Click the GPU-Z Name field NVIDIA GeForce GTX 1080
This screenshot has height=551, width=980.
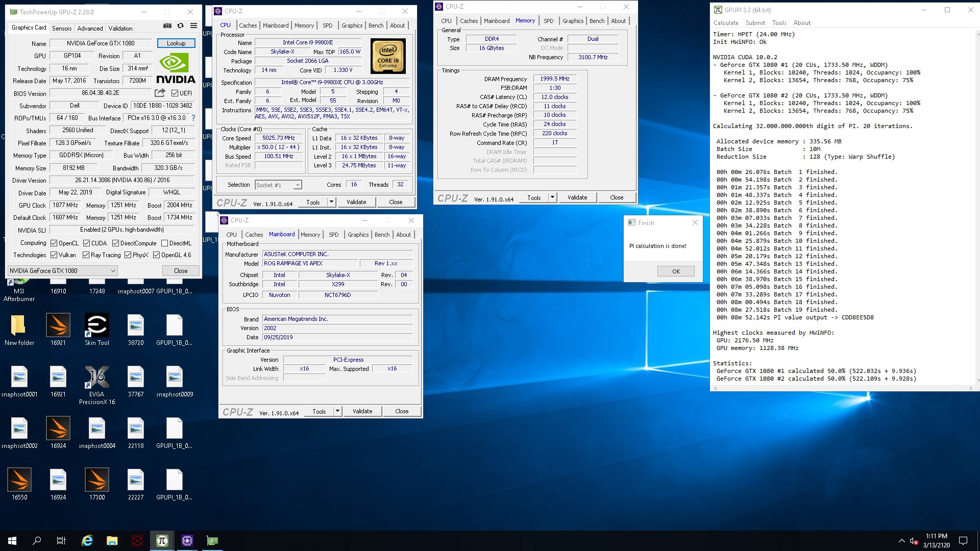pos(101,43)
